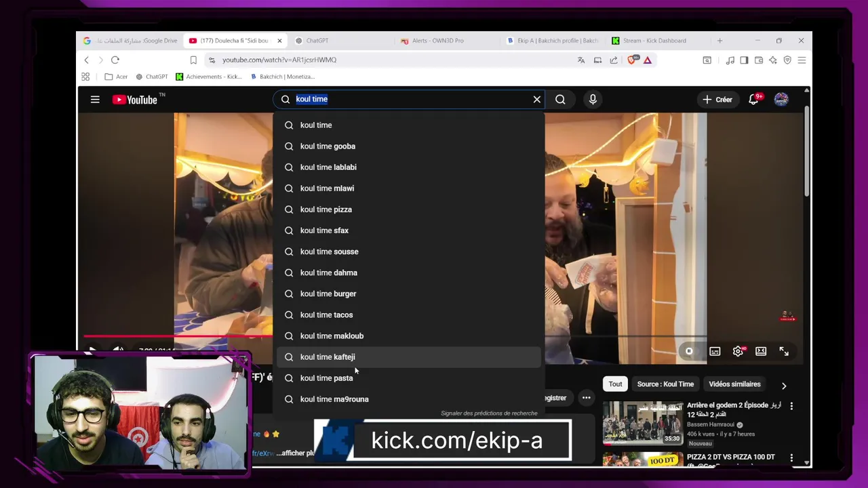
Task: Click the magnifier search submit button
Action: (560, 100)
